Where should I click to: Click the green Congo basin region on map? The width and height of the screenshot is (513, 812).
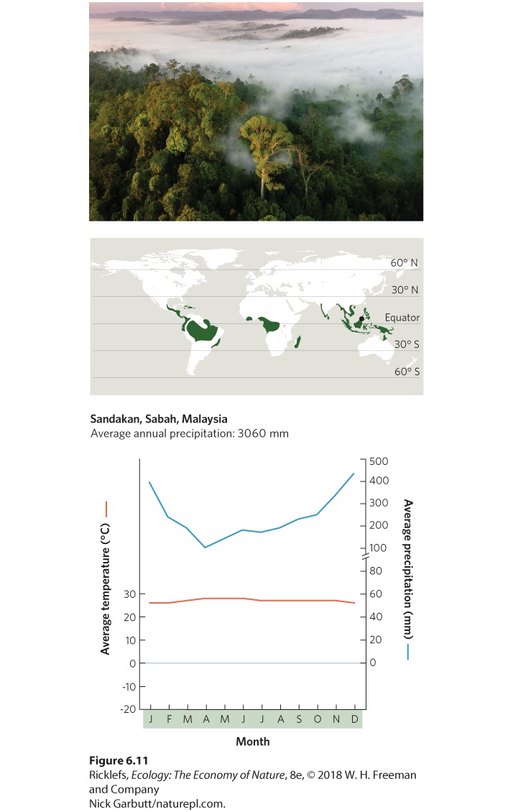point(270,324)
